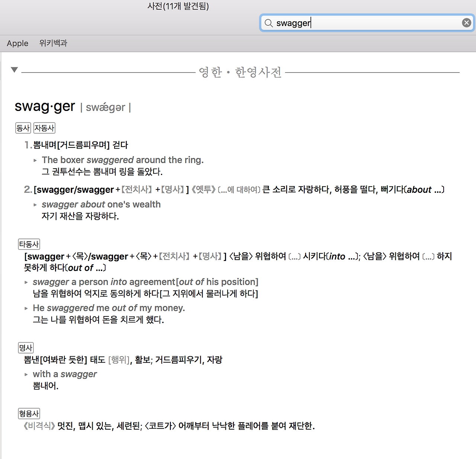This screenshot has width=476, height=459.
Task: Click the example arrow before 'He swaggered me'
Action: coord(26,308)
